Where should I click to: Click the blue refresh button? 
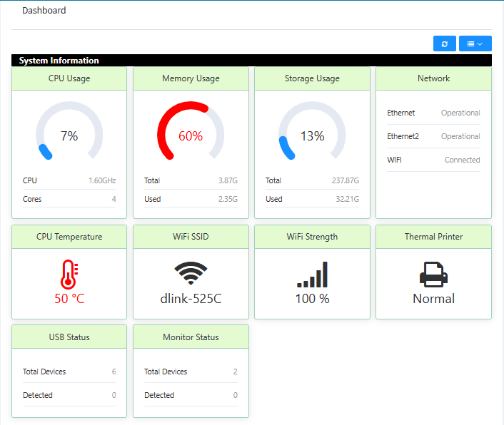[x=444, y=43]
